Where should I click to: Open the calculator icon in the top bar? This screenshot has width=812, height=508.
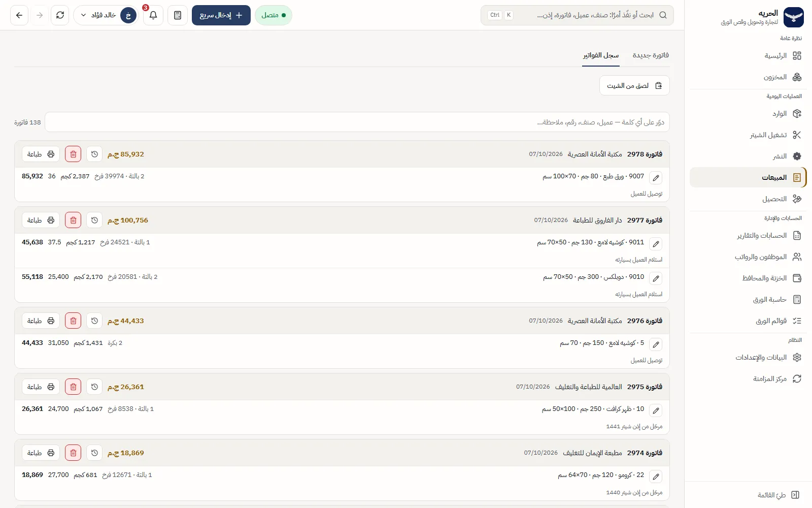(x=178, y=15)
